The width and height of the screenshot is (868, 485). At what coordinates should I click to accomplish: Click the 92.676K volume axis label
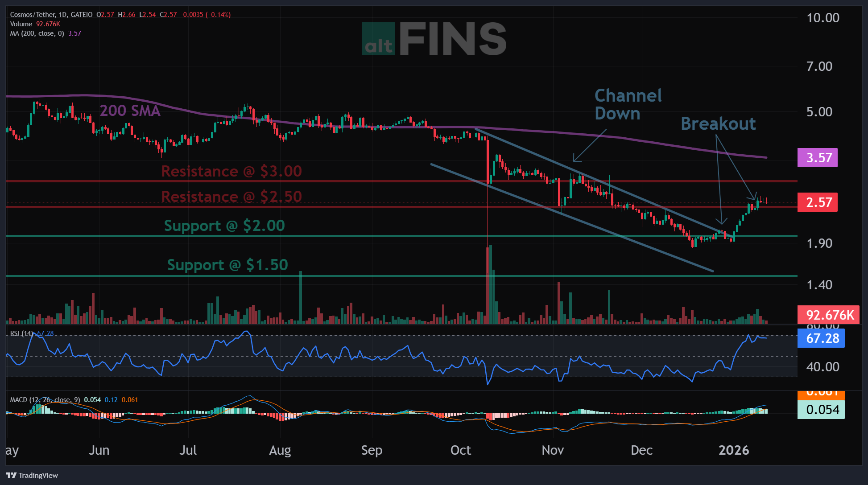point(829,315)
